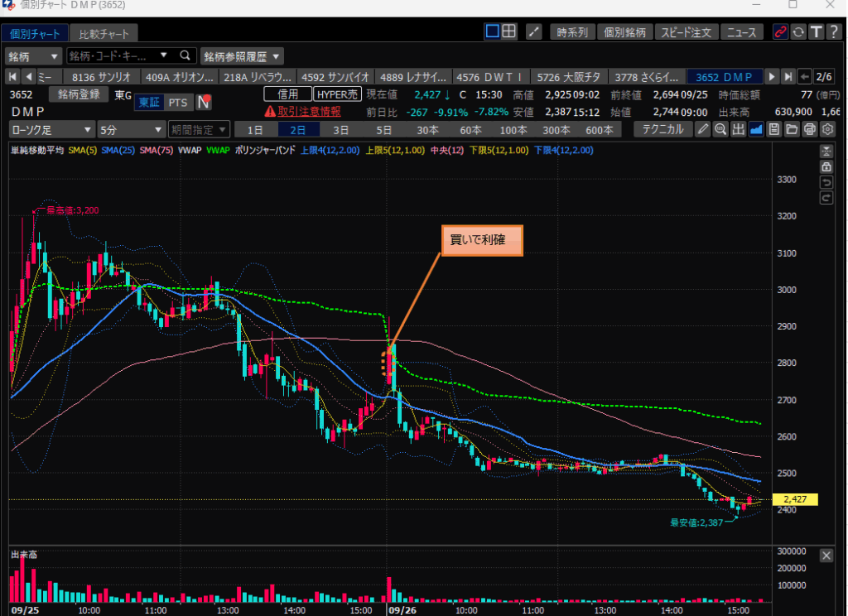Image resolution: width=848 pixels, height=616 pixels.
Task: Click the print chart icon
Action: click(x=809, y=129)
